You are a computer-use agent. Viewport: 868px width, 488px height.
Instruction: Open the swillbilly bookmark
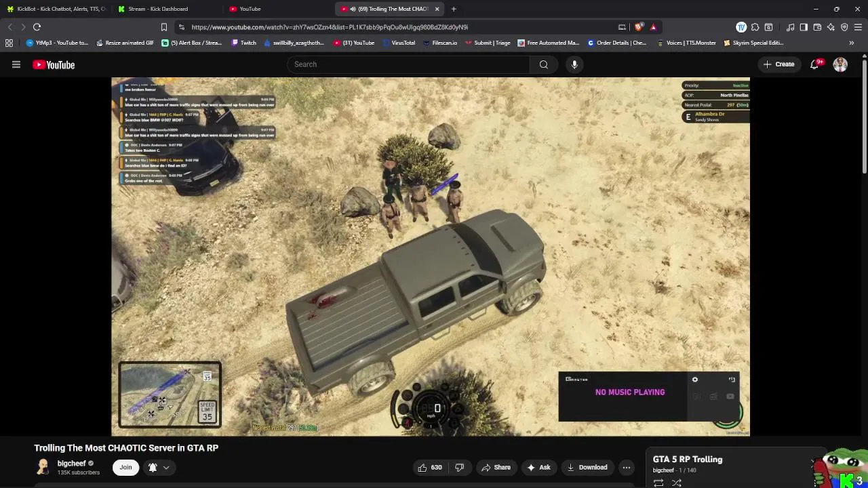pyautogui.click(x=294, y=43)
